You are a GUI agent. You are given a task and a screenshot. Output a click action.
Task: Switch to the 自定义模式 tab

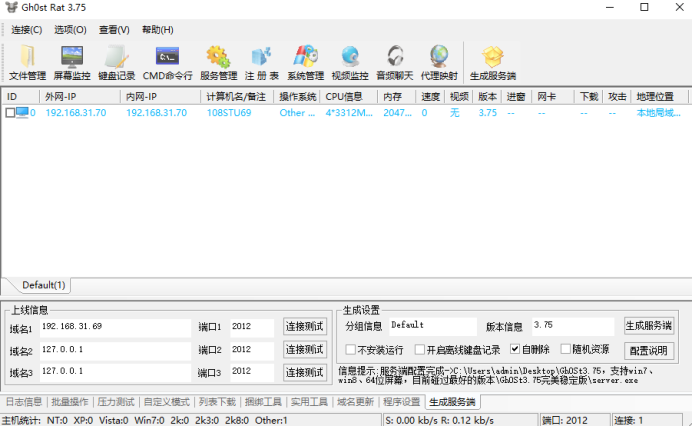[167, 402]
